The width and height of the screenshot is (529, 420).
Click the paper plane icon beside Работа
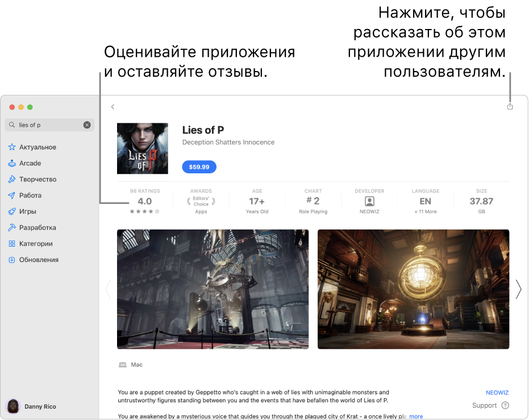[12, 196]
